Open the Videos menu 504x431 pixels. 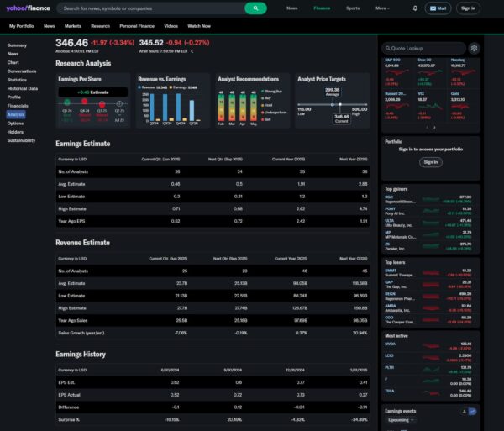171,26
